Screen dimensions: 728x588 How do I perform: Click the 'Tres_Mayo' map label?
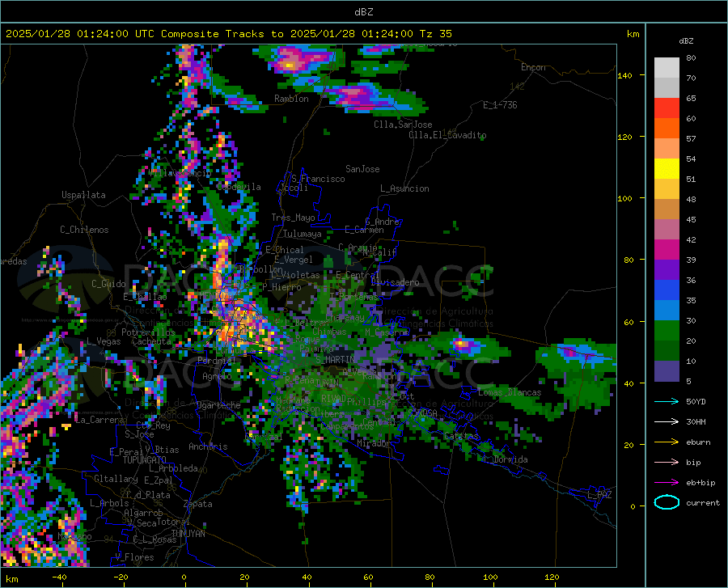tap(293, 218)
